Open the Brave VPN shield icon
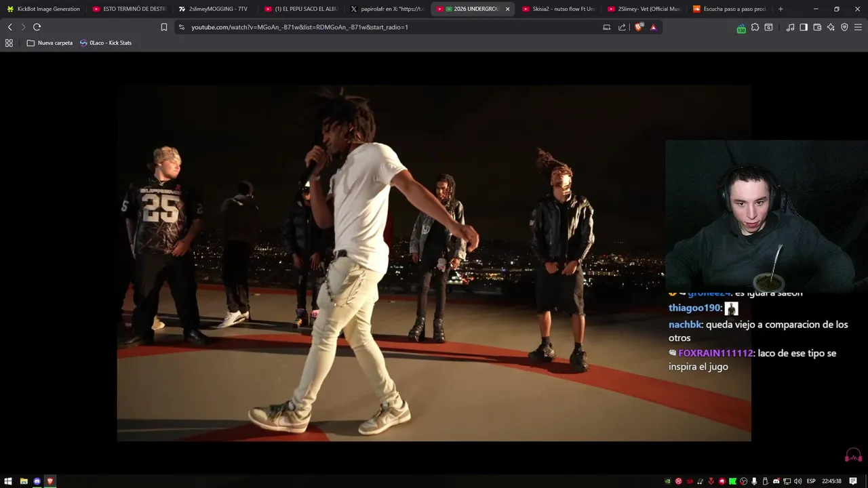 click(844, 27)
